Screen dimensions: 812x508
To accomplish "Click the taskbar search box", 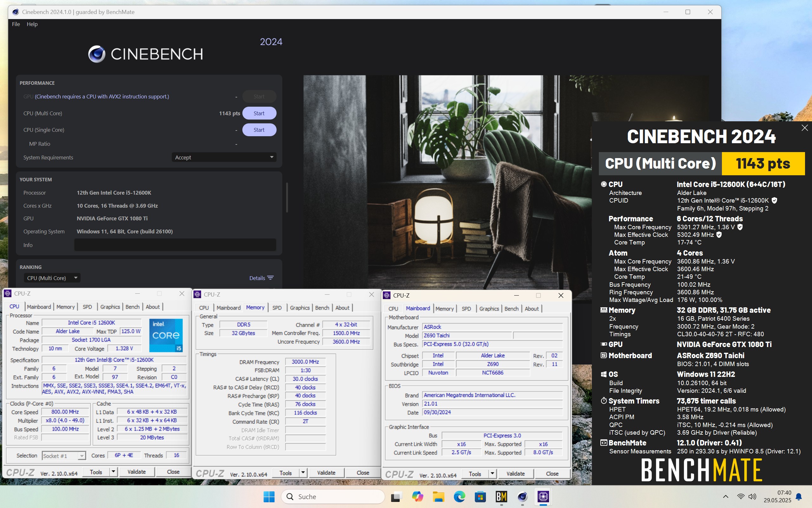I will pyautogui.click(x=333, y=497).
